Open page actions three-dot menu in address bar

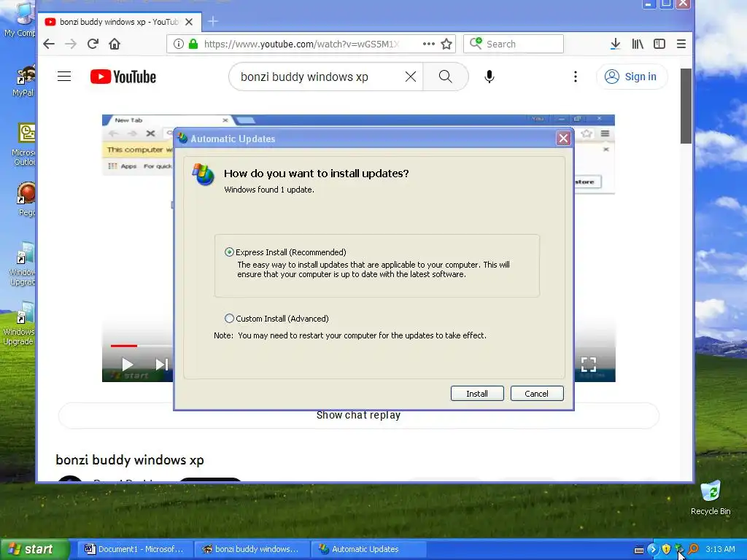coord(429,44)
